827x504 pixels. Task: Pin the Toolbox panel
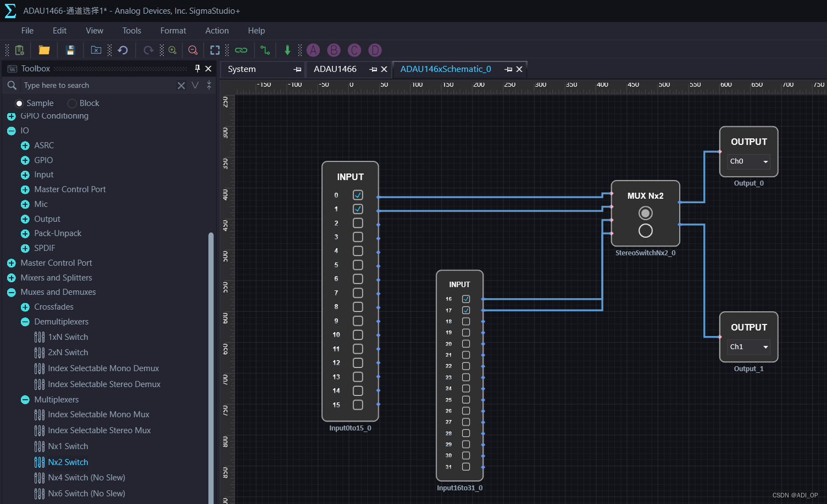[197, 69]
